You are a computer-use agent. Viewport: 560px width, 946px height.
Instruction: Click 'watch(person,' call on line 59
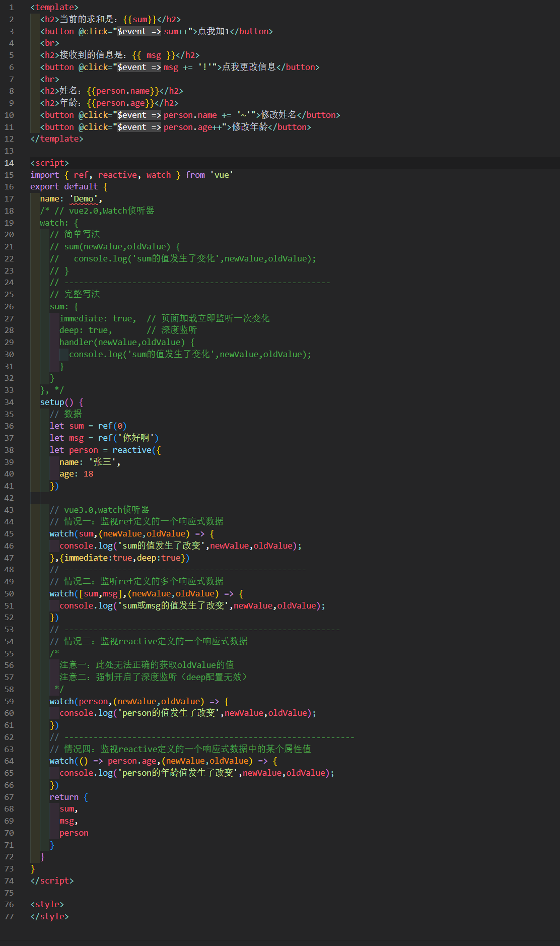point(81,701)
